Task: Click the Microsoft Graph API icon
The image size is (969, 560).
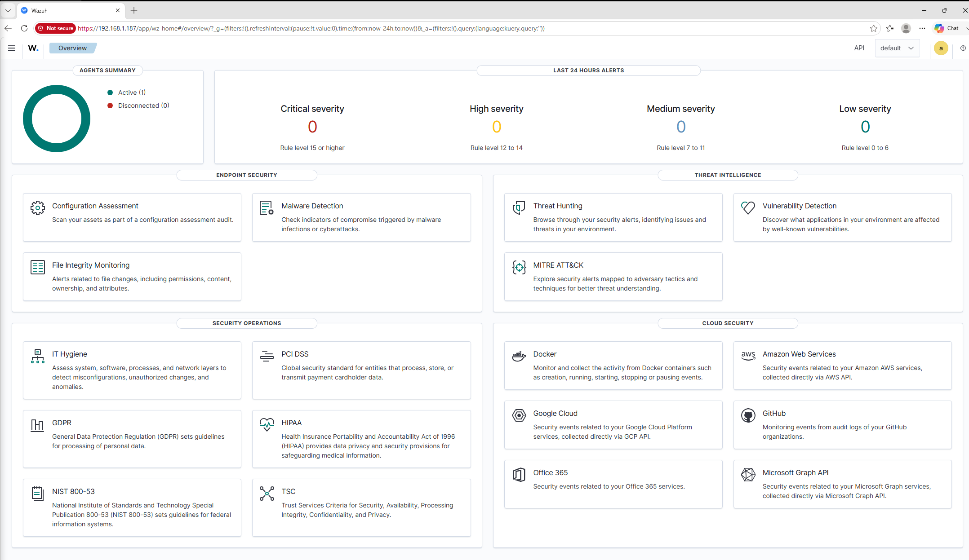Action: [748, 475]
